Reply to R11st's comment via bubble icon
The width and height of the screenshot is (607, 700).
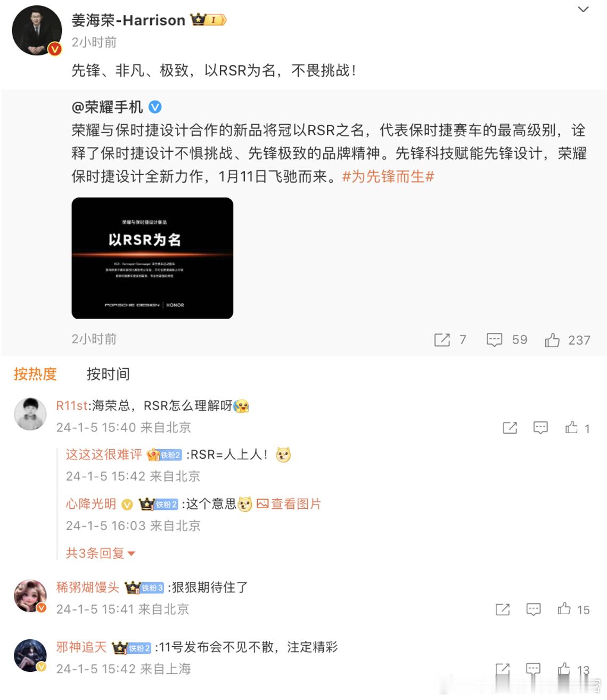[x=540, y=427]
